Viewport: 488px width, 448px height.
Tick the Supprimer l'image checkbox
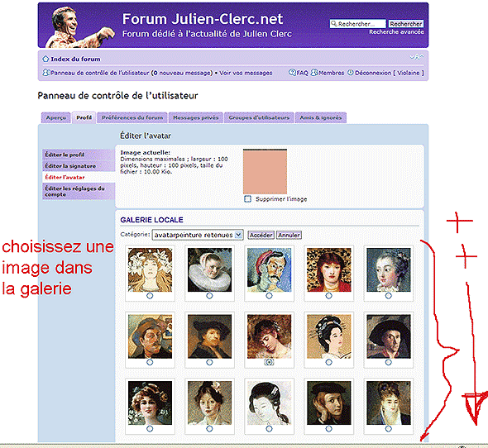pos(247,199)
